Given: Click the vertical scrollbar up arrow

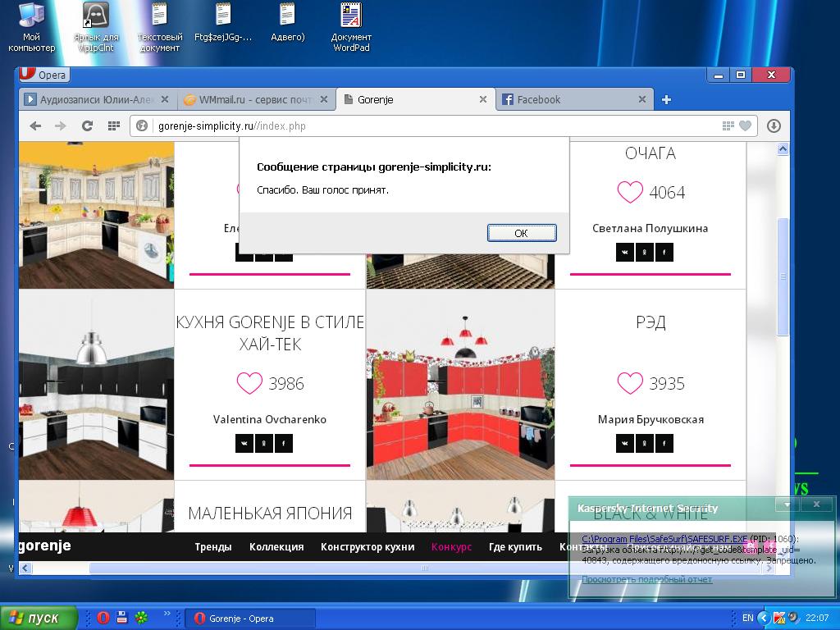Looking at the screenshot, I should click(783, 149).
